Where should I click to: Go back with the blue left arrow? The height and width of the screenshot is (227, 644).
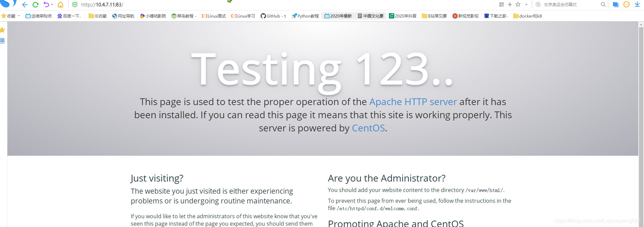[25, 5]
